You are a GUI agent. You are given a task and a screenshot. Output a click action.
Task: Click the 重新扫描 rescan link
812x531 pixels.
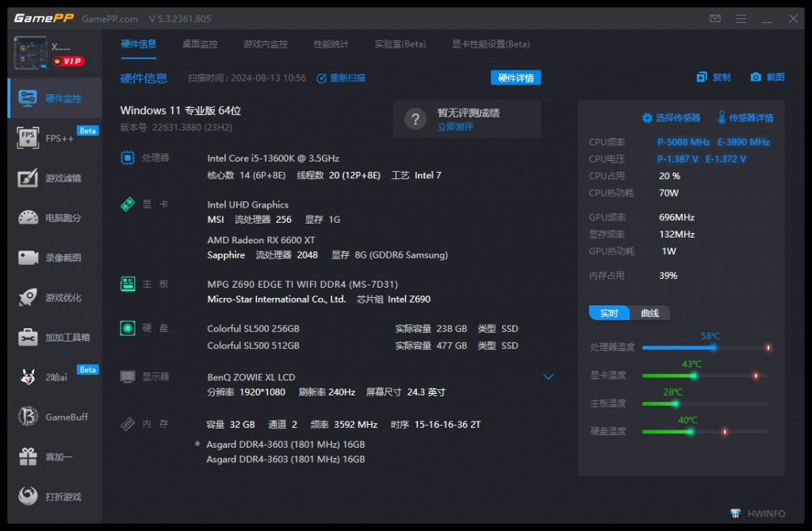coord(341,78)
